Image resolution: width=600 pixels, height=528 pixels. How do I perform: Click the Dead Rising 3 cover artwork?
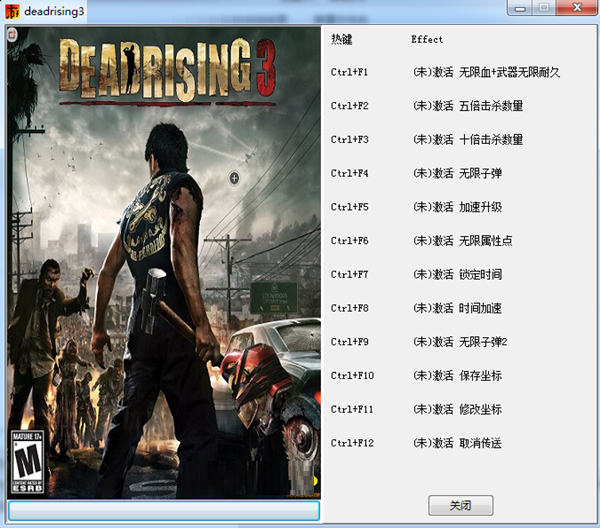pyautogui.click(x=164, y=262)
